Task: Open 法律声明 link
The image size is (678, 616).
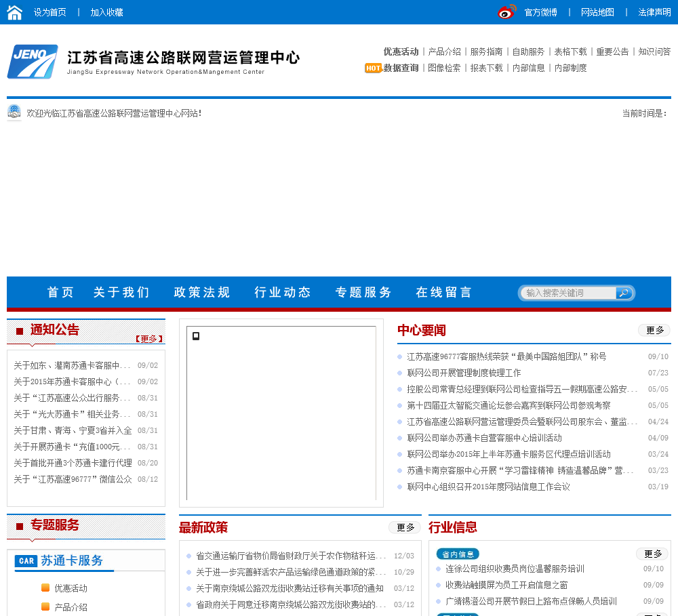Action: point(655,12)
